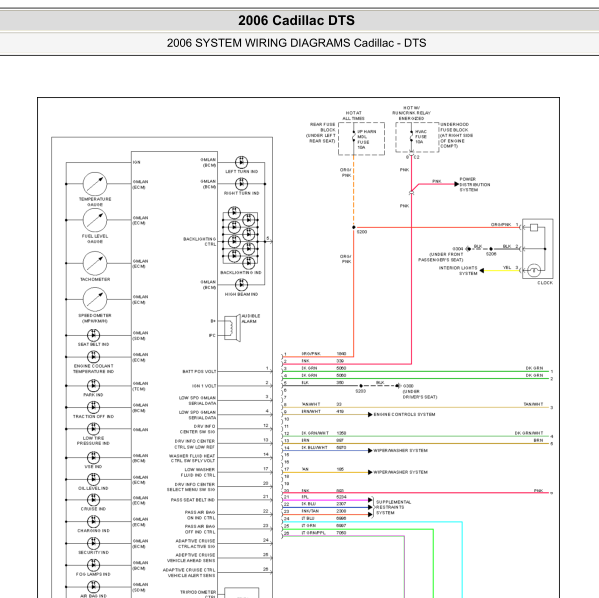599x598 pixels.
Task: Click the yellow YEL wire at clock pin 3
Action: [x=502, y=271]
